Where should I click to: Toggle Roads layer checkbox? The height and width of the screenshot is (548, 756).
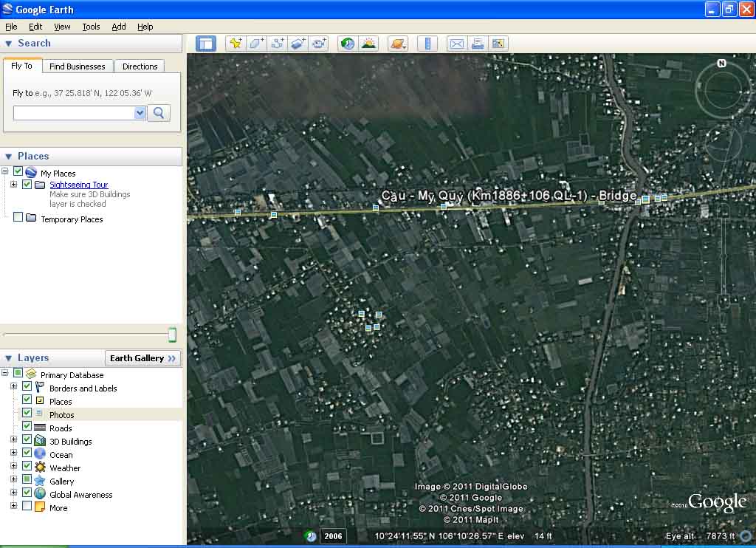pos(27,426)
